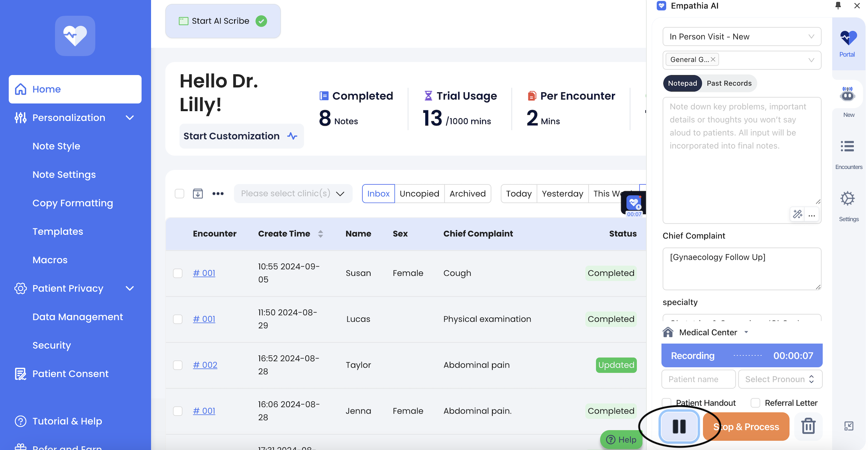This screenshot has width=868, height=450.
Task: Pause the recording
Action: coord(679,426)
